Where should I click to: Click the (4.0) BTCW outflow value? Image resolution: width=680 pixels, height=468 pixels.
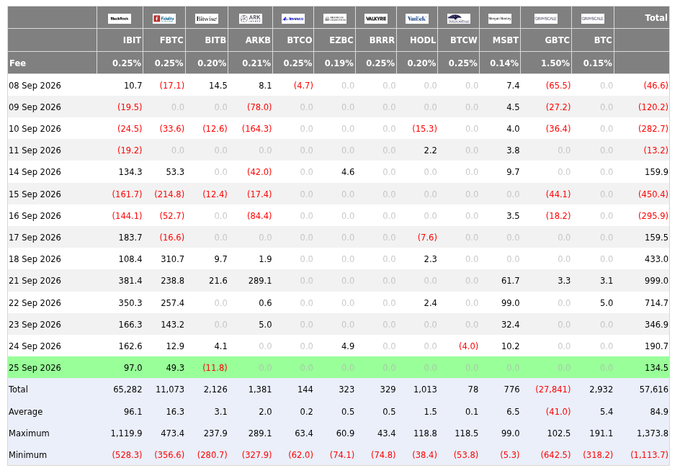click(468, 346)
